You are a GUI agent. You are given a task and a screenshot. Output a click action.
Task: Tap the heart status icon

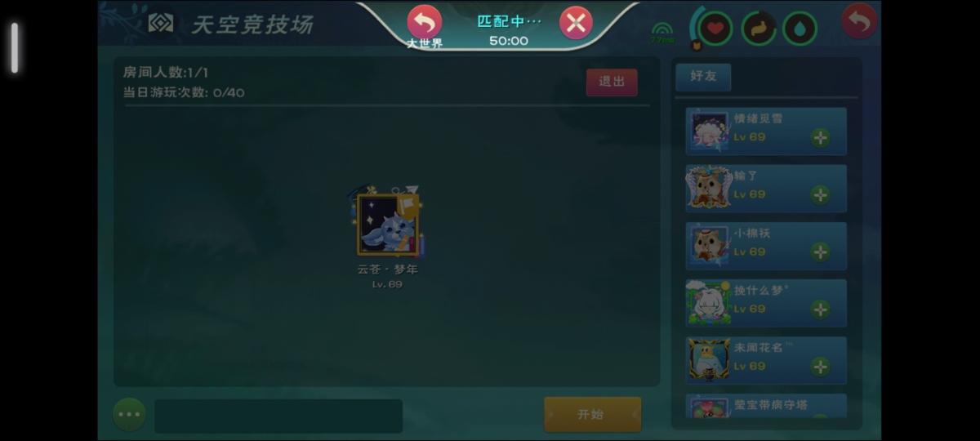coord(716,29)
